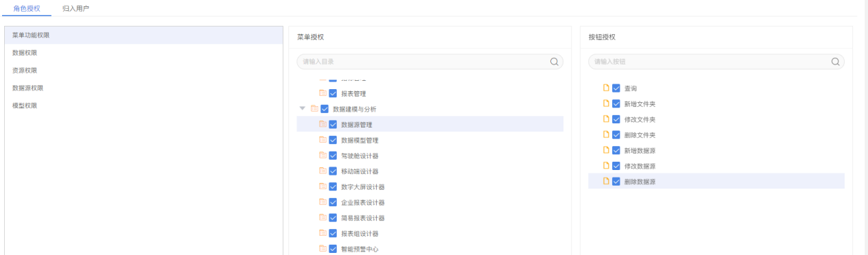Uncheck the 报表组设计器 checkbox
The image size is (868, 255).
[x=333, y=233]
